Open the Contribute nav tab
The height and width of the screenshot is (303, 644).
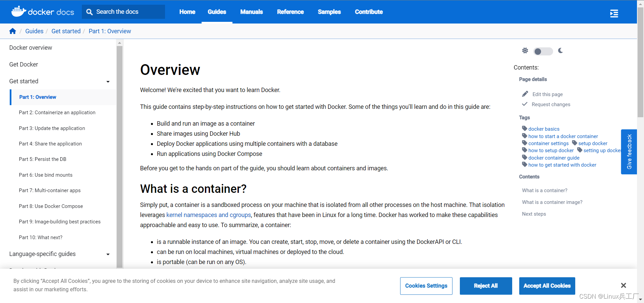369,12
